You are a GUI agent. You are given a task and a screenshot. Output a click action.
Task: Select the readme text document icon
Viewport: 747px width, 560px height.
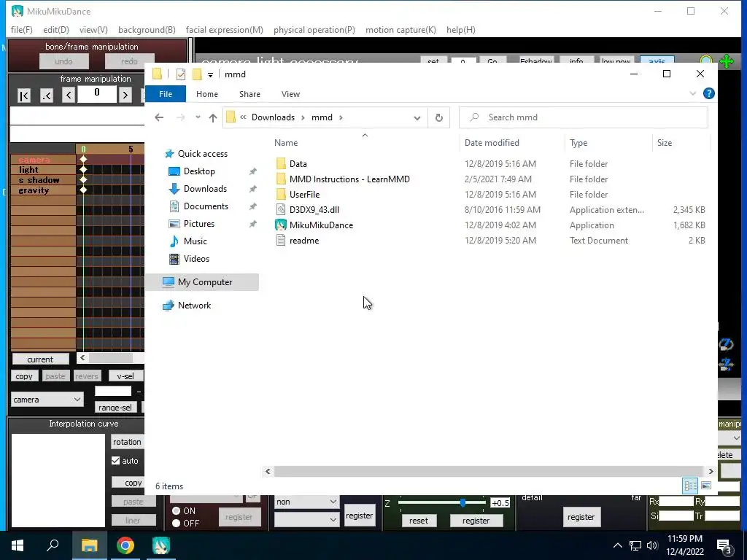[x=281, y=241]
